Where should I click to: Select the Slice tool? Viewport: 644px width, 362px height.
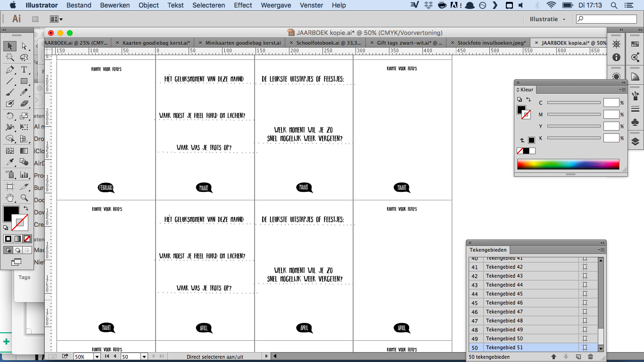(24, 187)
